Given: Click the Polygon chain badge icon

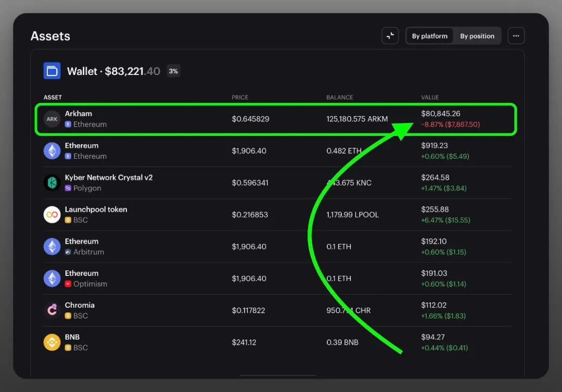Looking at the screenshot, I should [68, 188].
